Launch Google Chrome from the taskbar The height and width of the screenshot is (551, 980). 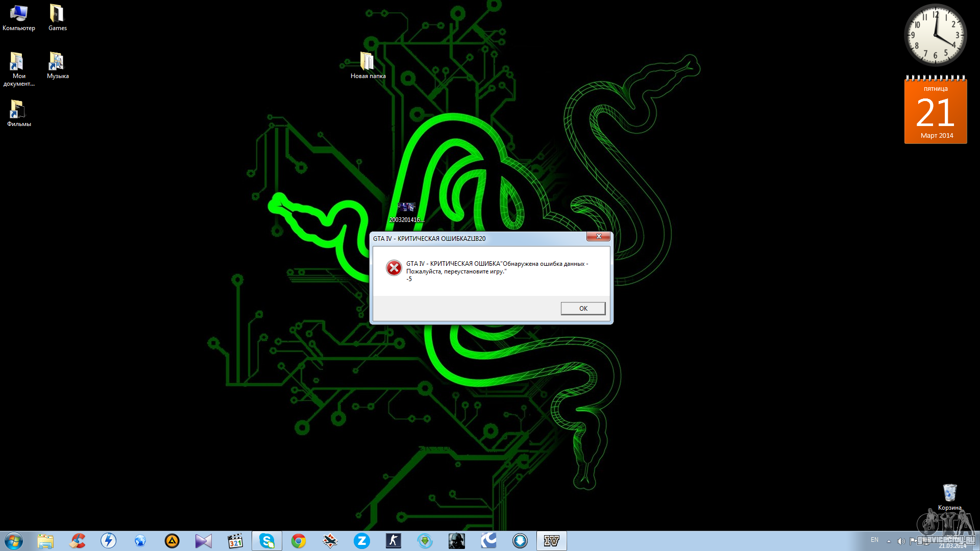[x=299, y=541]
